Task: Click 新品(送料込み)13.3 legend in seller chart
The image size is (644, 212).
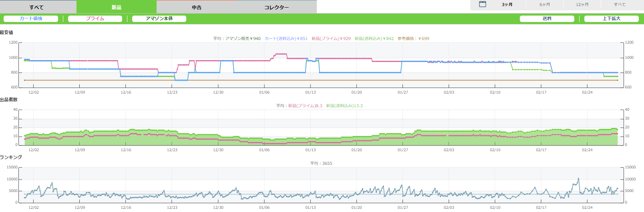Action: [344, 106]
